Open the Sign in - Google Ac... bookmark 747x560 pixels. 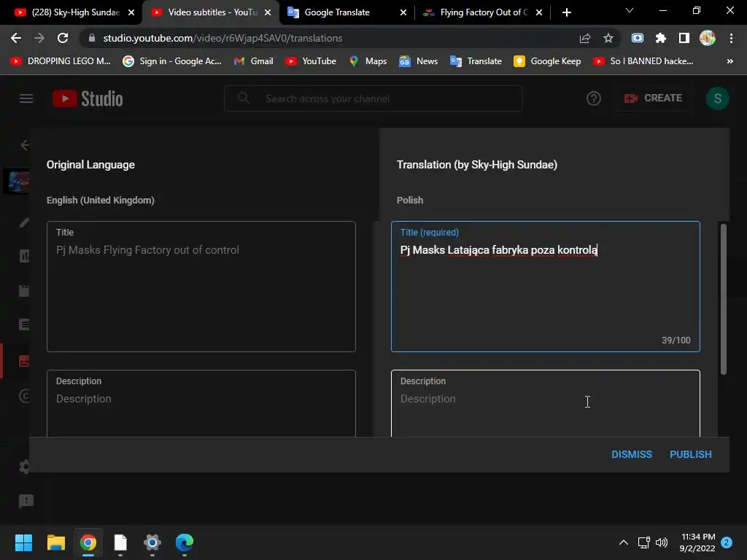coord(172,61)
